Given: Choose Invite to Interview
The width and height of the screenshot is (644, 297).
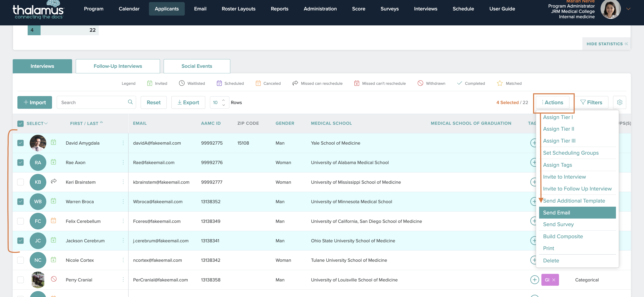Looking at the screenshot, I should pos(564,177).
